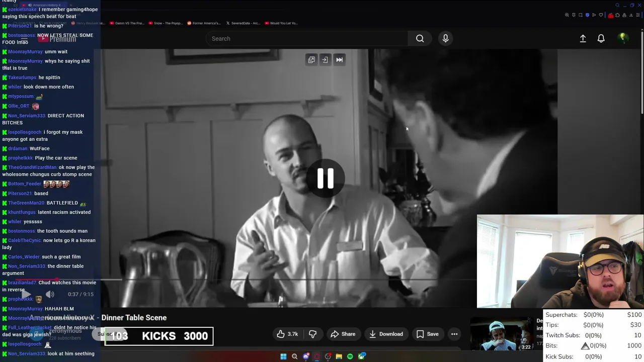Click chat username khuntfungus
Image resolution: width=644 pixels, height=362 pixels.
click(22, 212)
